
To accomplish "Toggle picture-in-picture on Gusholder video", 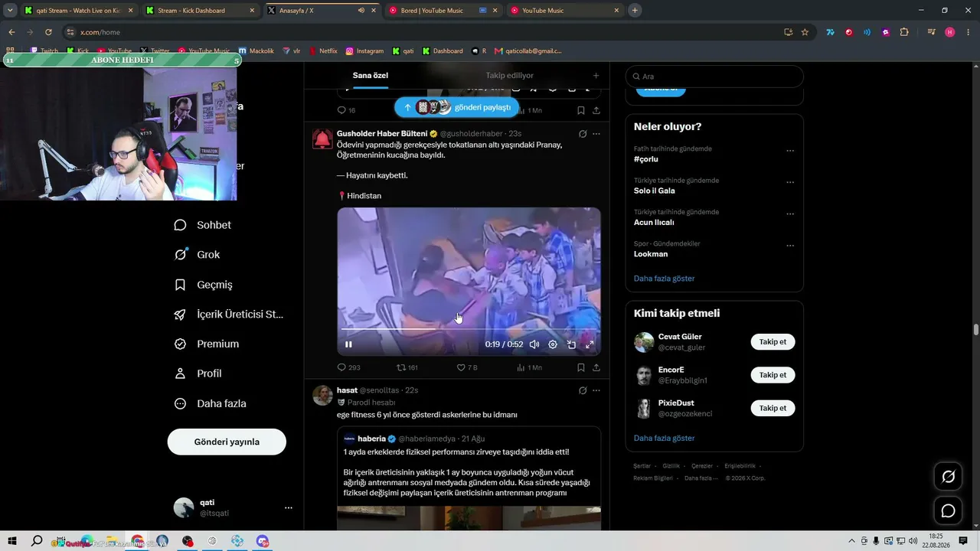I will (x=571, y=344).
